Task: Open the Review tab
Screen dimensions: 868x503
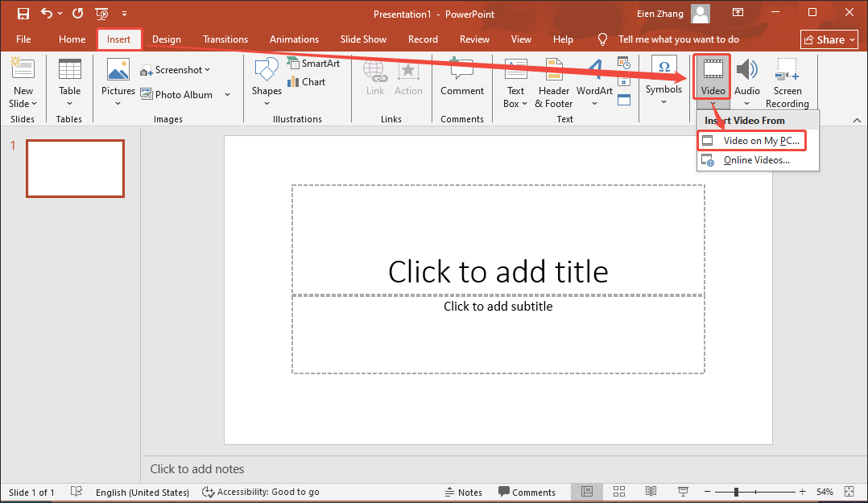Action: pos(474,39)
